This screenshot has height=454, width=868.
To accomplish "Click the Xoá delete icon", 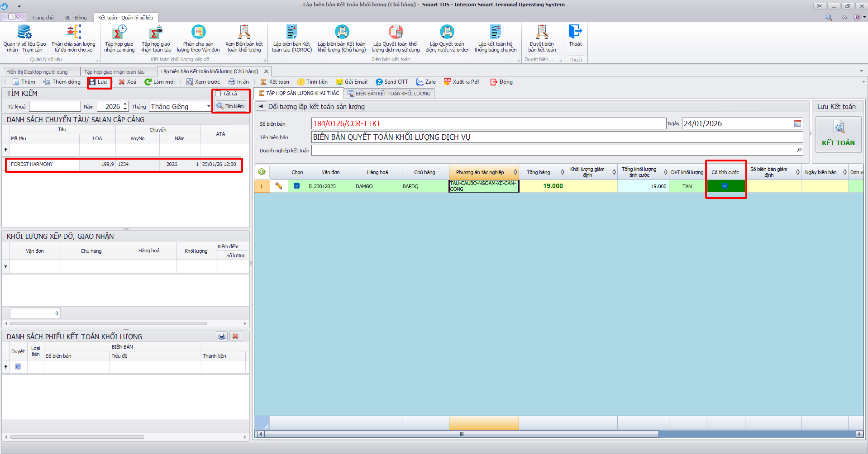I will (x=122, y=82).
